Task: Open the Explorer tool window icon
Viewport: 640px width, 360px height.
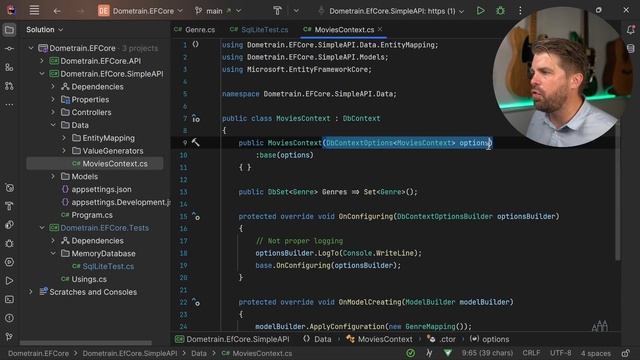Action: coord(9,30)
